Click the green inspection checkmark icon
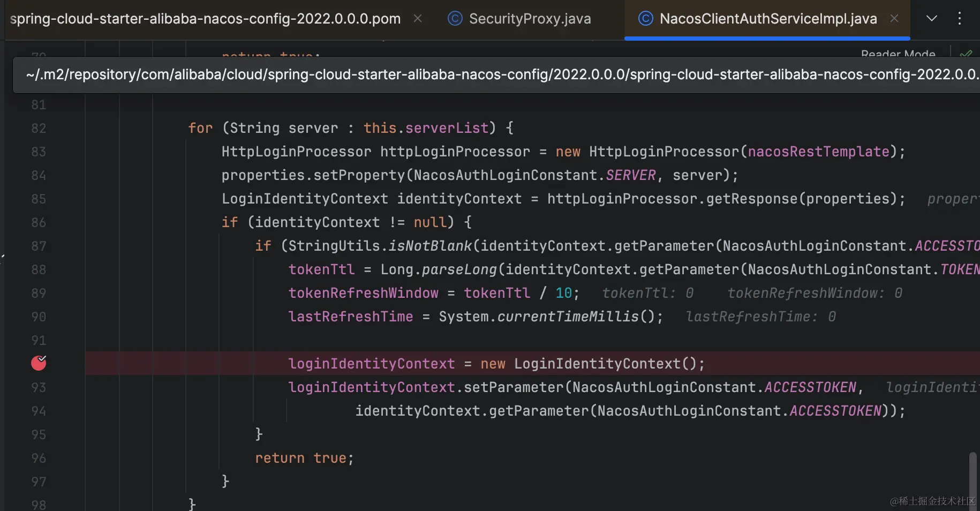The height and width of the screenshot is (511, 980). (x=966, y=54)
